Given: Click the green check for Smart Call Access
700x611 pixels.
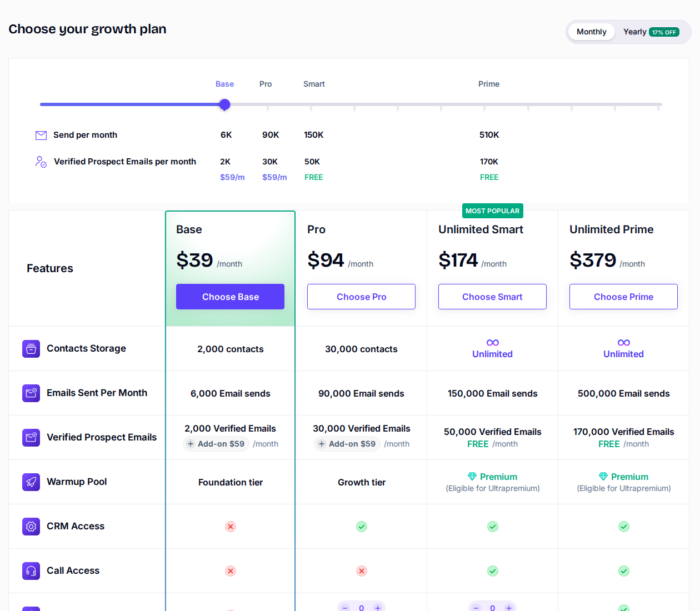Looking at the screenshot, I should (x=493, y=571).
